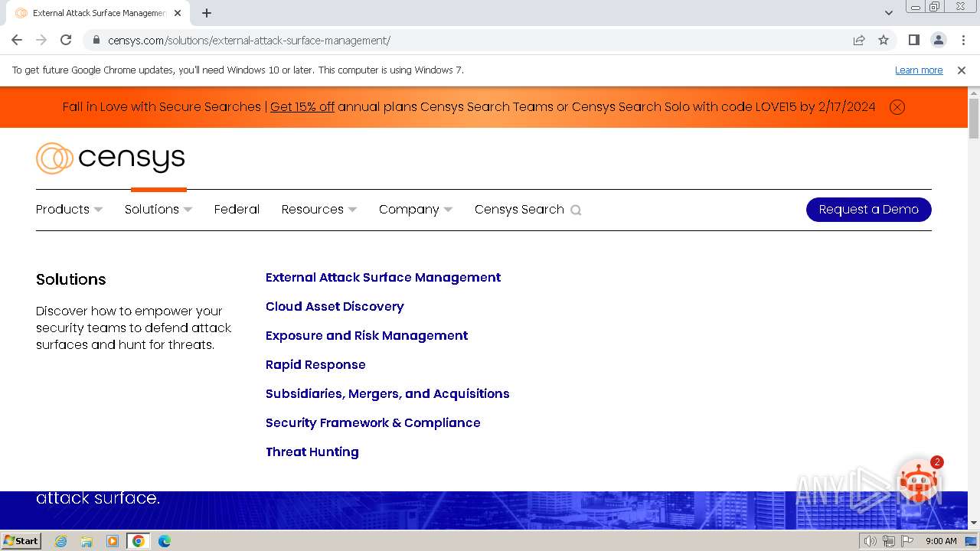Image resolution: width=980 pixels, height=551 pixels.
Task: Bookmark this page with the star
Action: tap(884, 40)
